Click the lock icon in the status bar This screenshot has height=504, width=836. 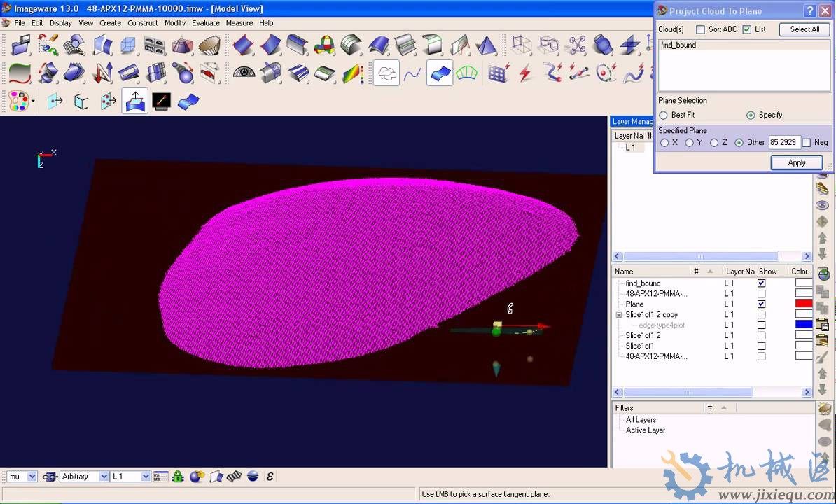click(178, 476)
